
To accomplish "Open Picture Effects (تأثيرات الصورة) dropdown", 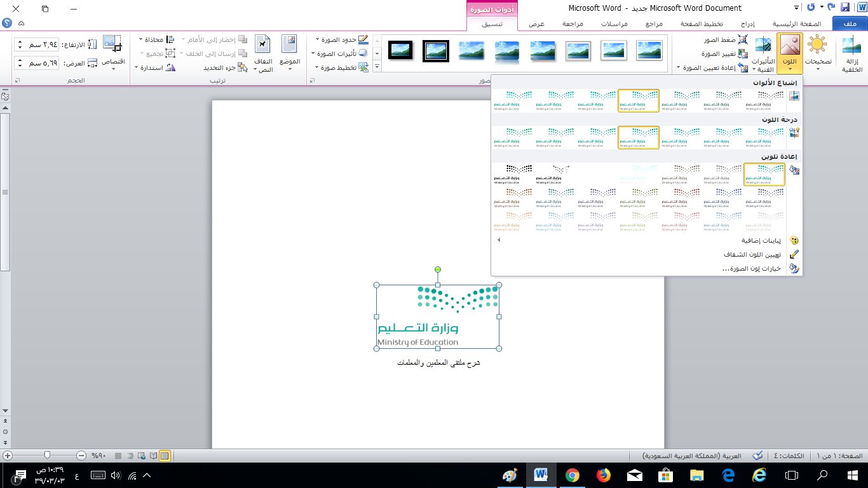I will pyautogui.click(x=340, y=54).
